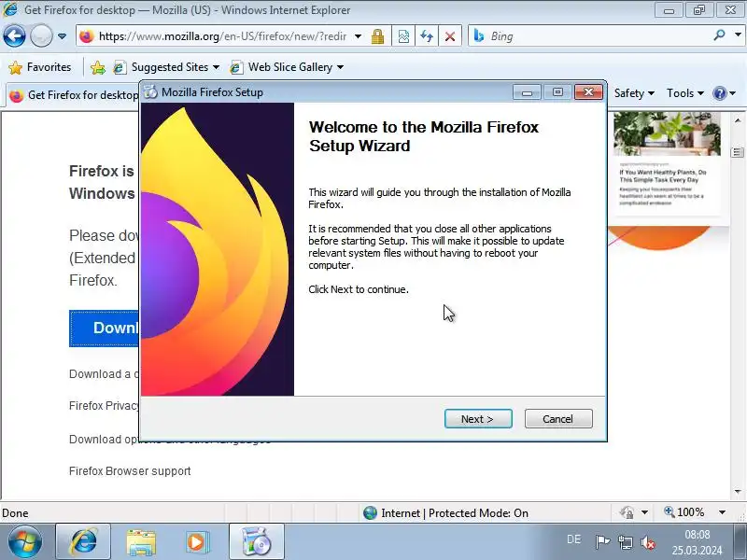Open search provider dropdown arrow

point(738,35)
